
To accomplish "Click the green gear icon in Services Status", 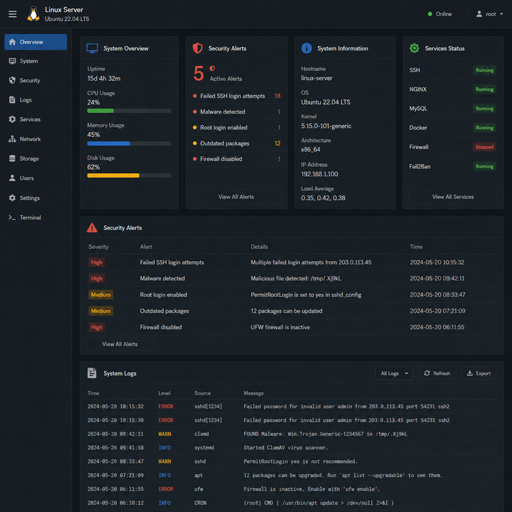I will (414, 48).
